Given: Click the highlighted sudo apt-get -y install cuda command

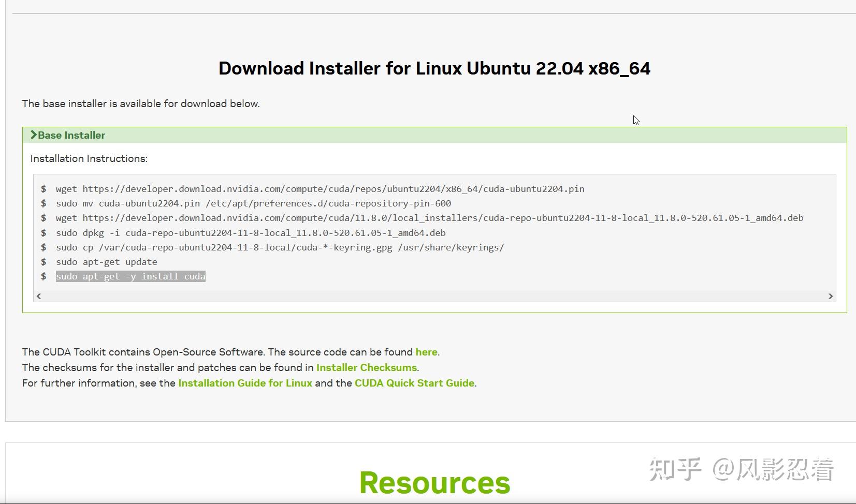Looking at the screenshot, I should (130, 276).
